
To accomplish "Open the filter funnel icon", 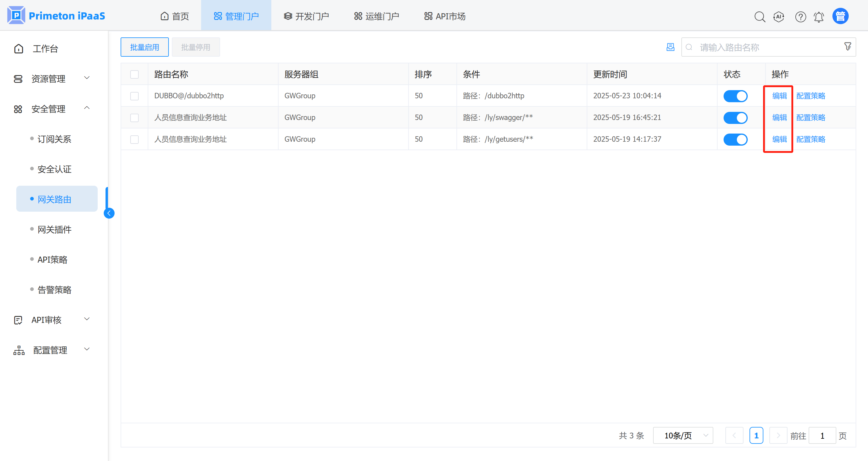I will click(847, 46).
